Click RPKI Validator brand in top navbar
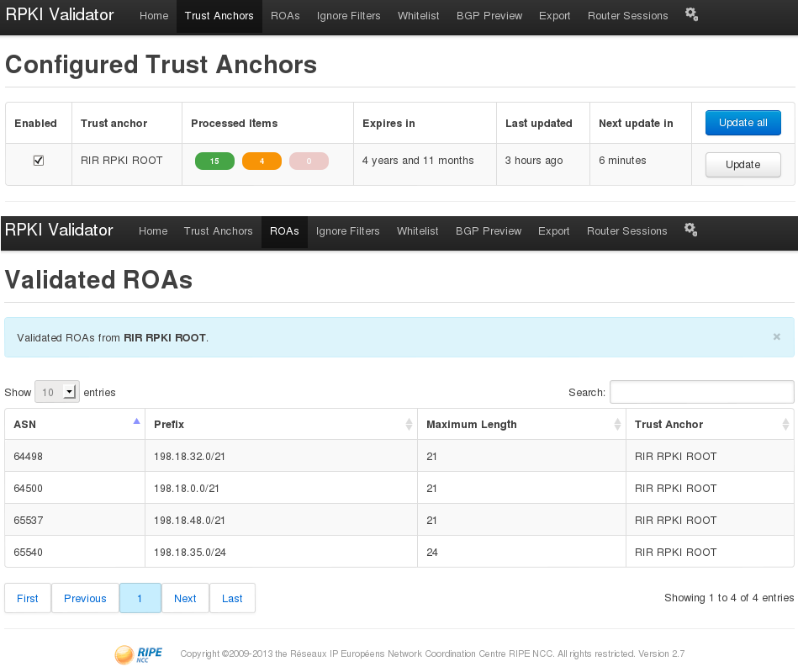 60,14
